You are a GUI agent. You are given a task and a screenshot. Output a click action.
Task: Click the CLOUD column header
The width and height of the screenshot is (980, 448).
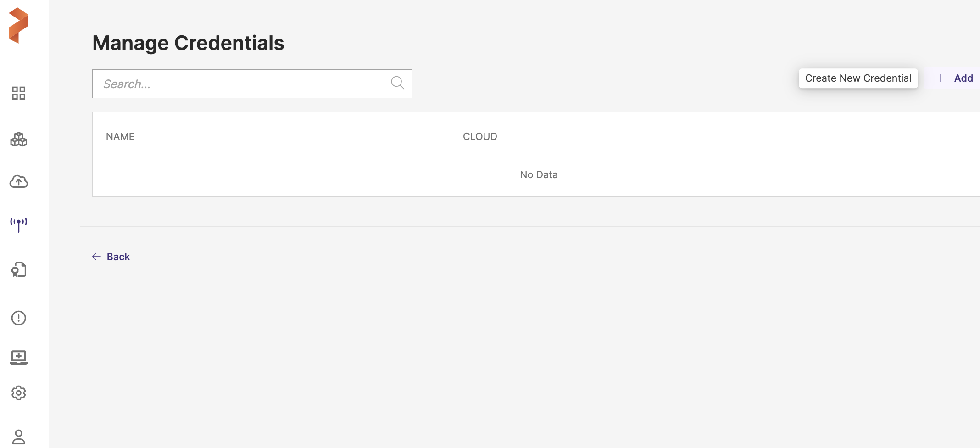tap(480, 136)
